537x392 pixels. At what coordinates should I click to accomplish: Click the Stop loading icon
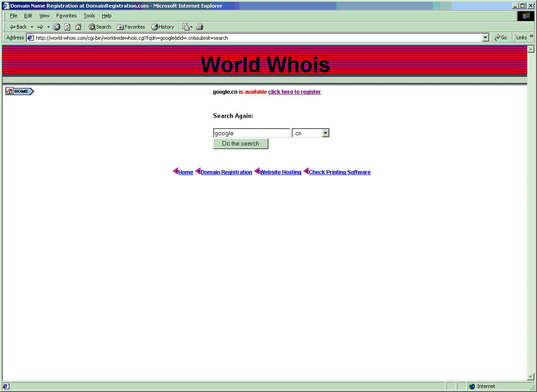point(57,27)
